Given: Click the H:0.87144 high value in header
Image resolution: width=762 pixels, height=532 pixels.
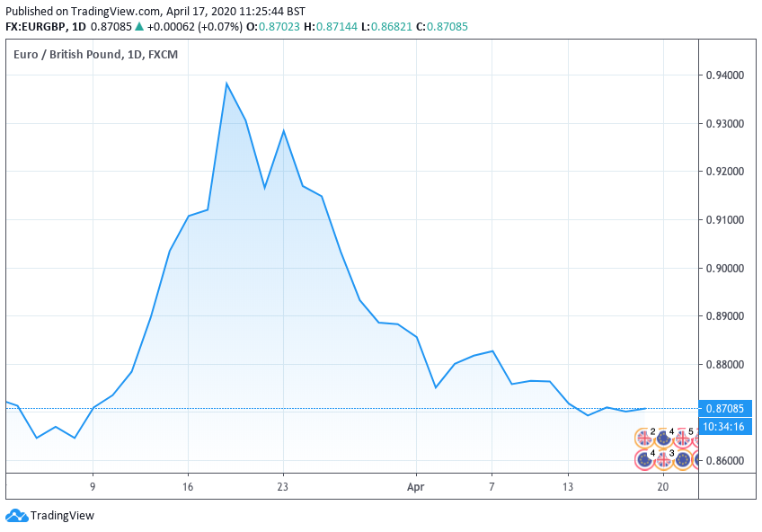Looking at the screenshot, I should pos(328,27).
